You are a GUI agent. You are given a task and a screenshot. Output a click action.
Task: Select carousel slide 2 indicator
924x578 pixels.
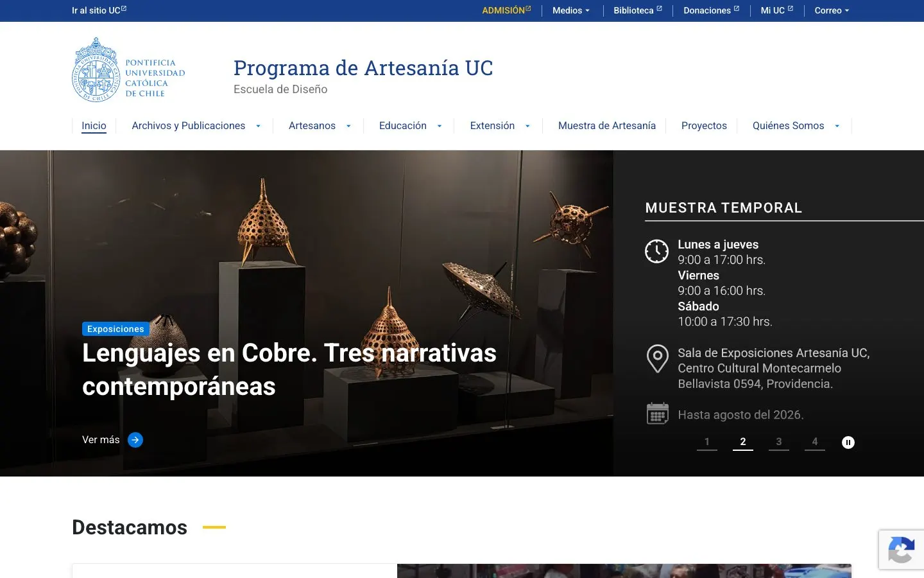(743, 442)
